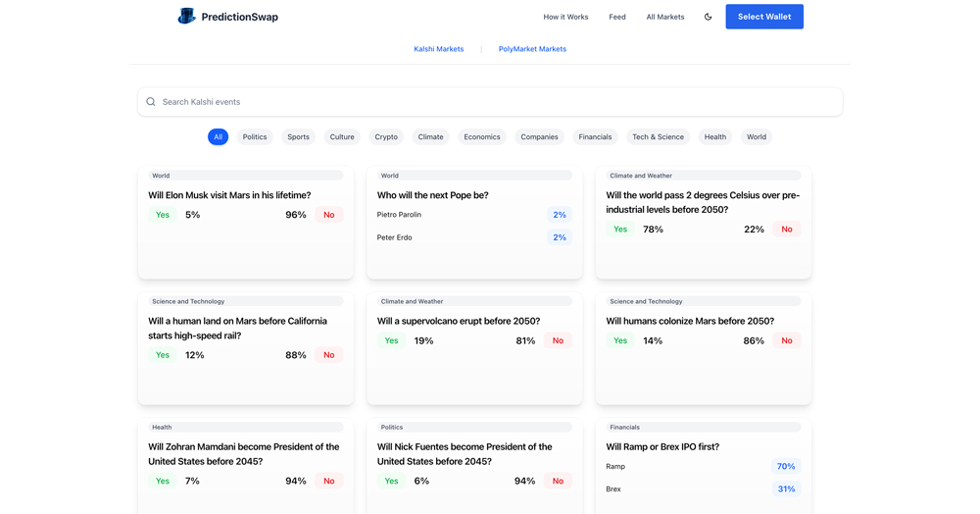
Task: Open the How it Works page
Action: pos(565,17)
